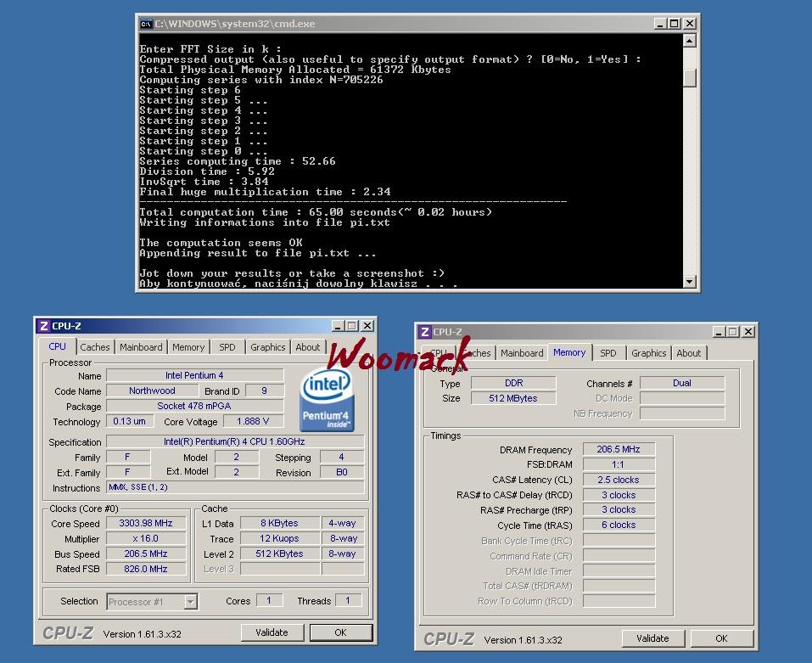This screenshot has width=812, height=663.
Task: Click the Trace cache value '12 Kuops'
Action: tap(280, 539)
